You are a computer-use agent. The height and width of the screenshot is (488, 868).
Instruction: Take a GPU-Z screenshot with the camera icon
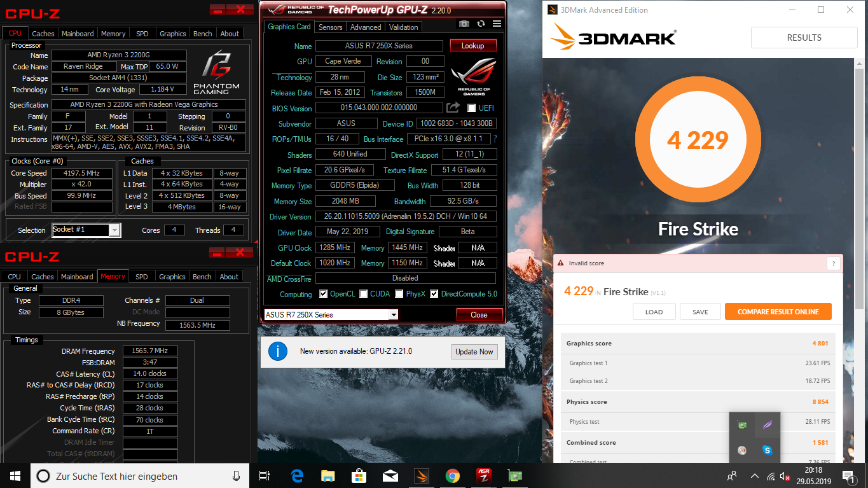pyautogui.click(x=464, y=24)
